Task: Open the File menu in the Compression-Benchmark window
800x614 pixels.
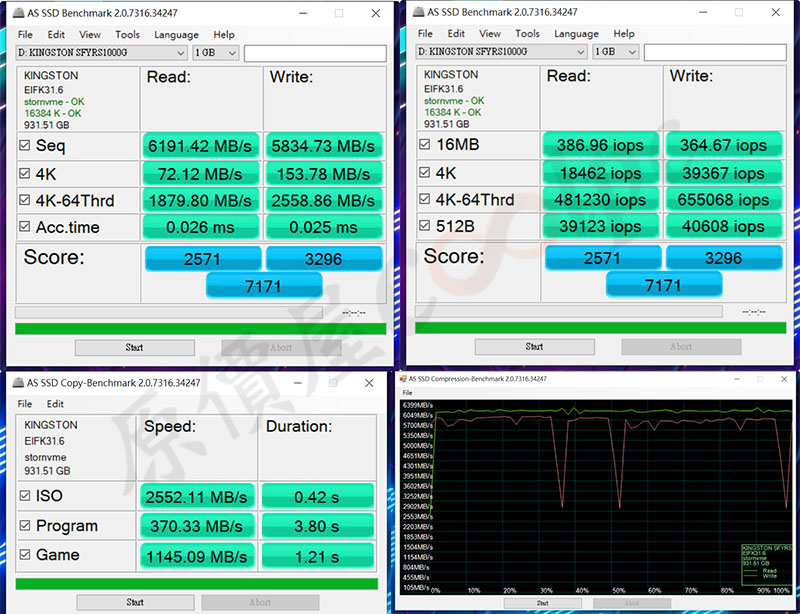Action: (x=407, y=393)
